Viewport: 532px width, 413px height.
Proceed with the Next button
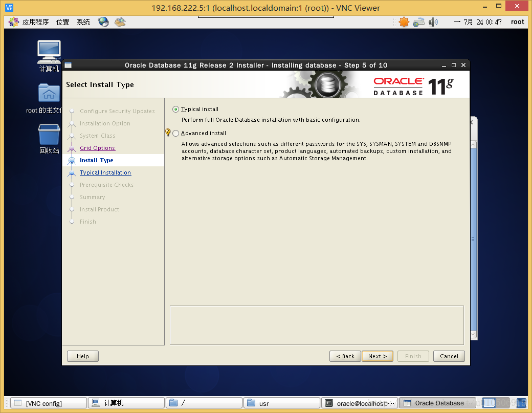(x=378, y=356)
